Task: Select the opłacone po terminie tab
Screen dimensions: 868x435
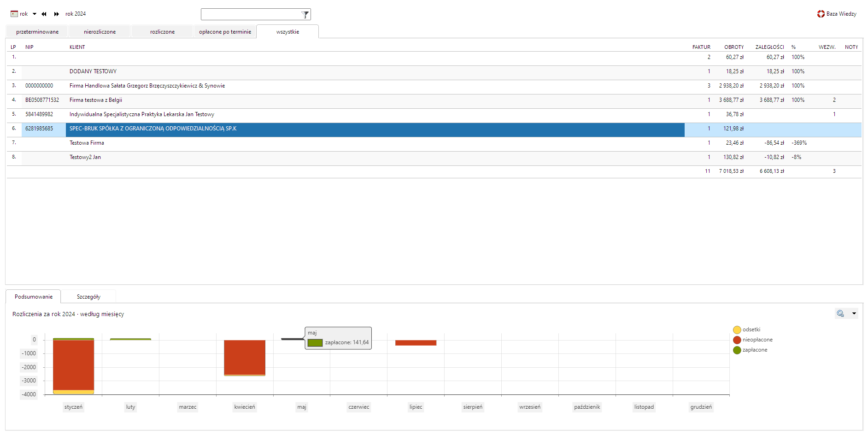Action: click(225, 32)
